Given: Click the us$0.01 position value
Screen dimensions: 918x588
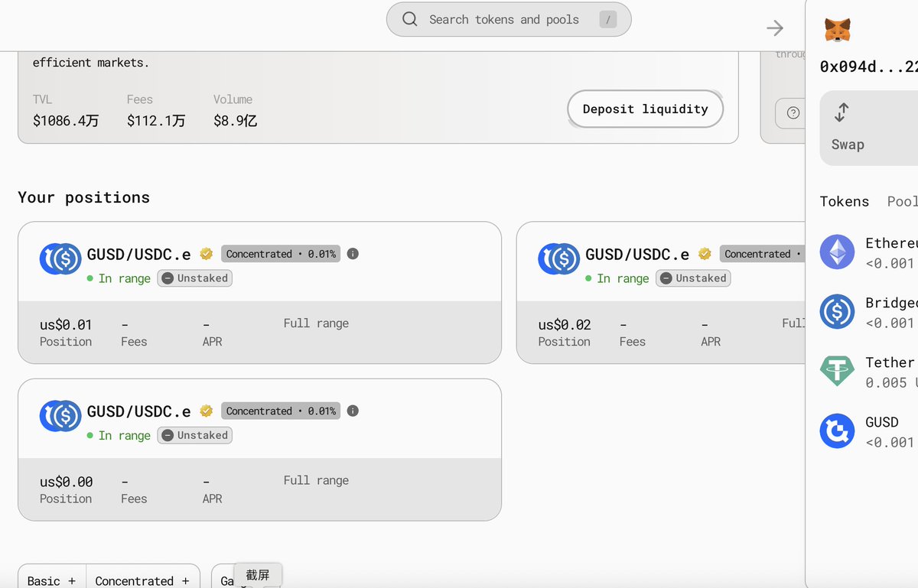Looking at the screenshot, I should pyautogui.click(x=67, y=324).
